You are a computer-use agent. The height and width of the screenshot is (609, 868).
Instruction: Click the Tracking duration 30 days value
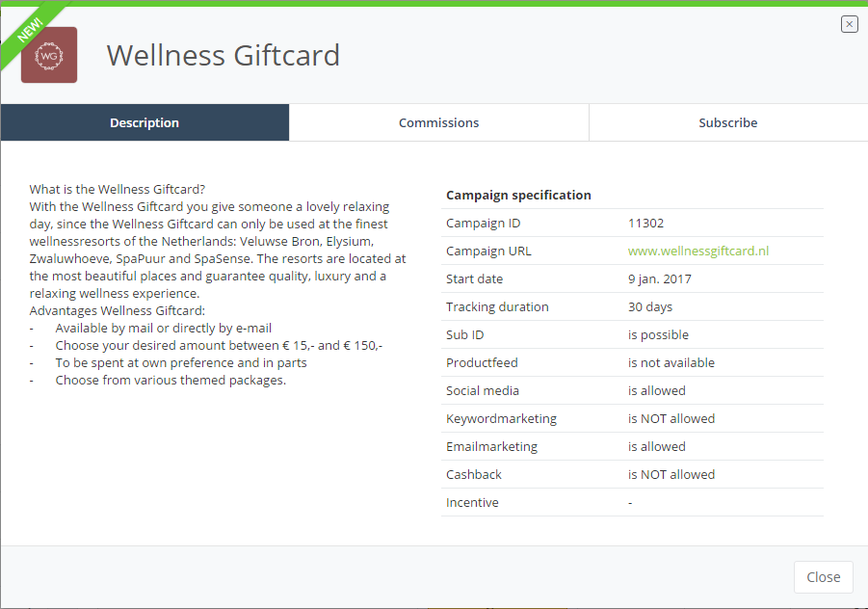(x=650, y=306)
